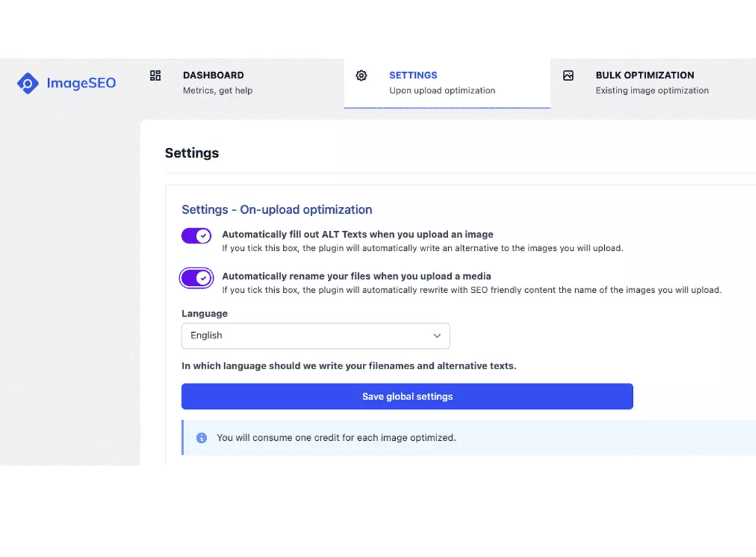This screenshot has width=756, height=557.
Task: Click the main 'Settings' page heading
Action: point(192,153)
